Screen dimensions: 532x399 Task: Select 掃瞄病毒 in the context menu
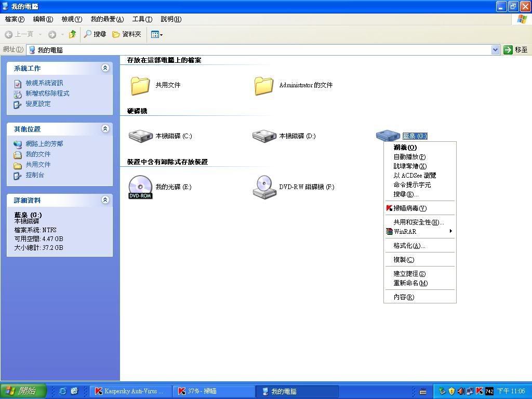tap(409, 208)
